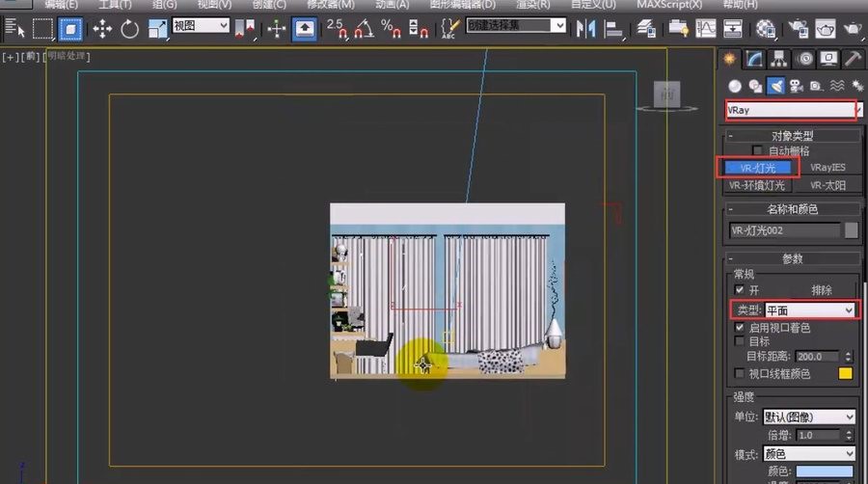Click the Render Production teapot icon
Image resolution: width=868 pixels, height=484 pixels.
tap(854, 28)
